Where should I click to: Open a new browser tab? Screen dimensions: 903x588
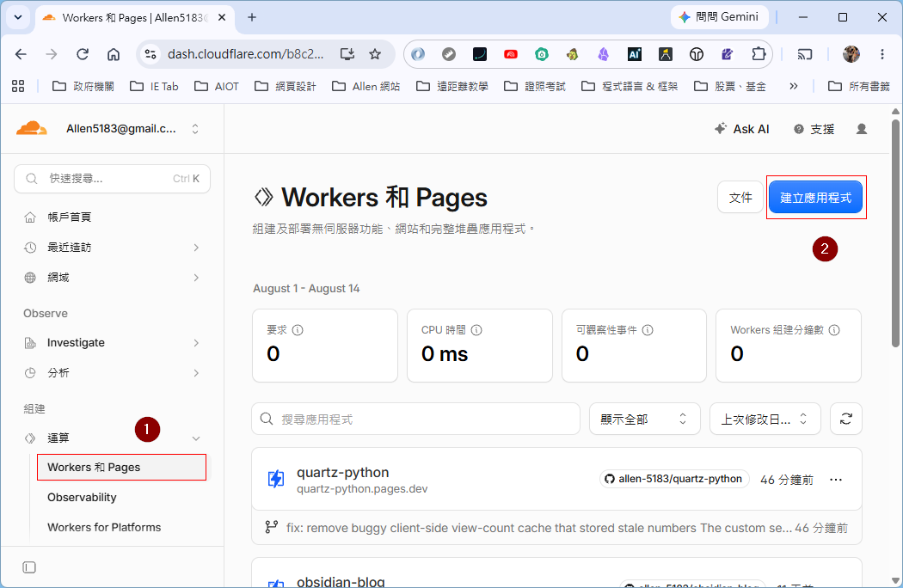tap(252, 17)
